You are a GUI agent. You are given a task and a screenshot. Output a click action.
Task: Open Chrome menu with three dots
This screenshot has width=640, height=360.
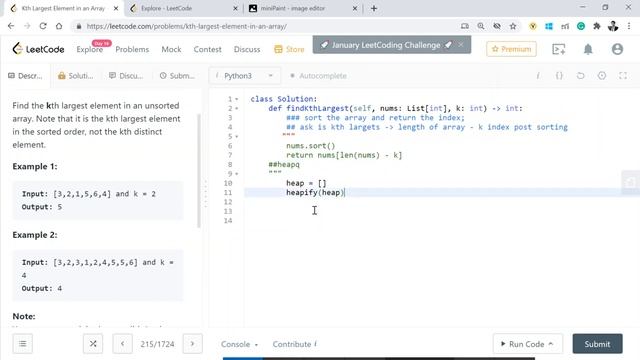click(x=629, y=26)
